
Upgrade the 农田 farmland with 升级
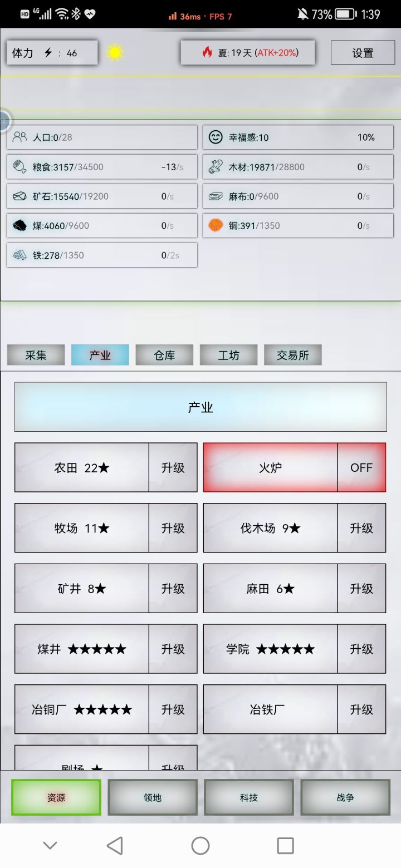coord(173,467)
